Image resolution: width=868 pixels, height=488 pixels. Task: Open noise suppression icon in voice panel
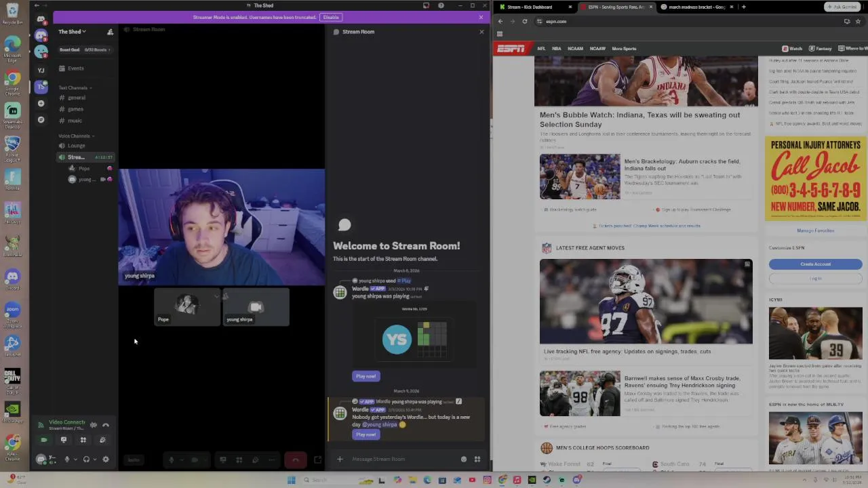tap(94, 425)
